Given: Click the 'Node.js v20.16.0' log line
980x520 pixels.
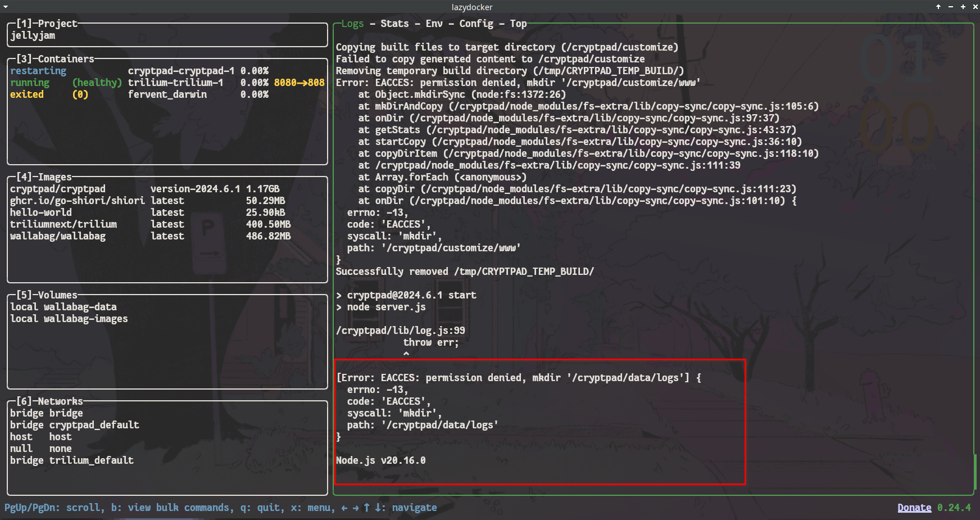Looking at the screenshot, I should 380,460.
